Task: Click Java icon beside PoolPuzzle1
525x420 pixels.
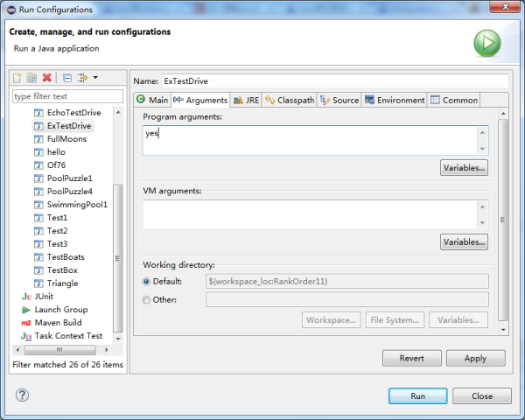Action: 38,178
